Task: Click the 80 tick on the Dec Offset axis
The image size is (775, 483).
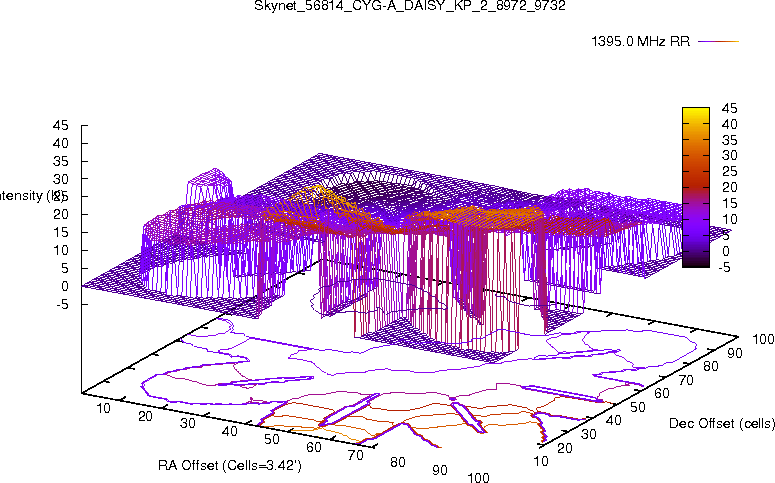Action: click(x=711, y=366)
